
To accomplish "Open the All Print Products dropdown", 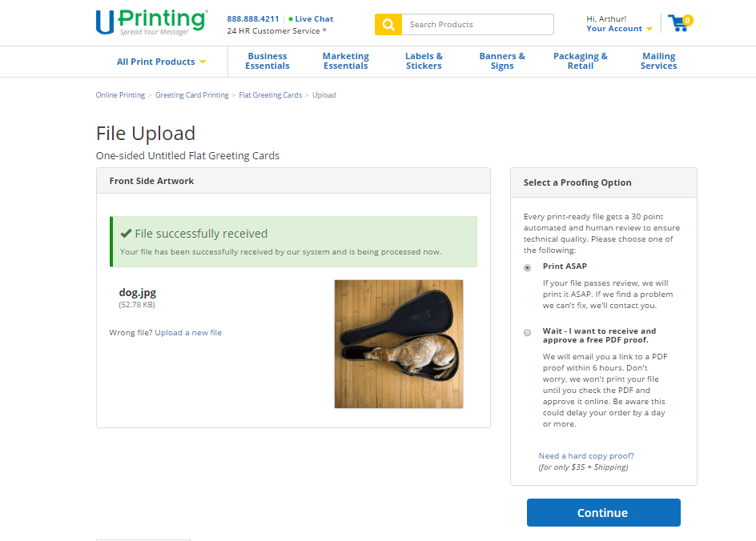I will (x=161, y=62).
